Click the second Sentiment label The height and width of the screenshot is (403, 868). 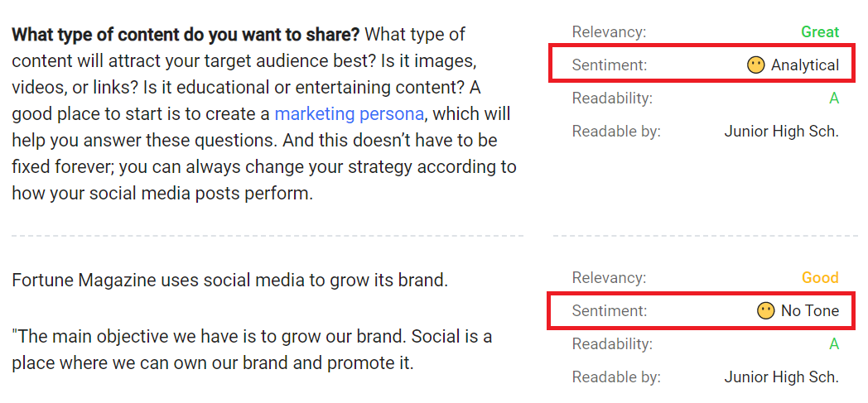[610, 311]
